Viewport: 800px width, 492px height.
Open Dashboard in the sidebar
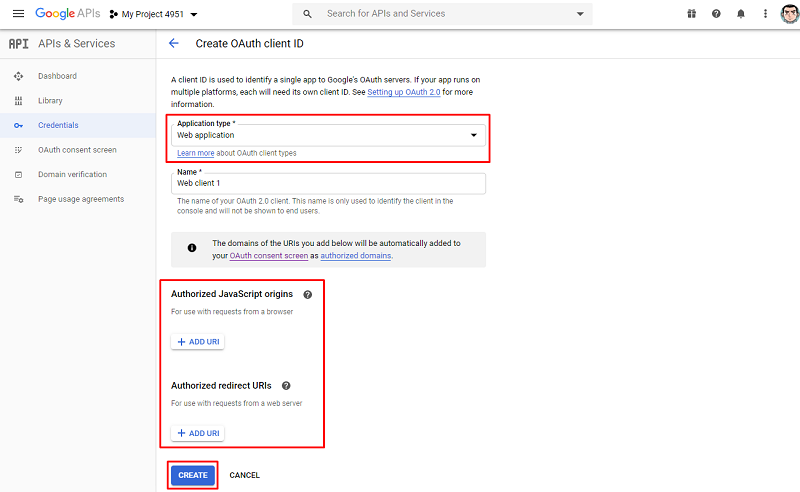click(57, 76)
